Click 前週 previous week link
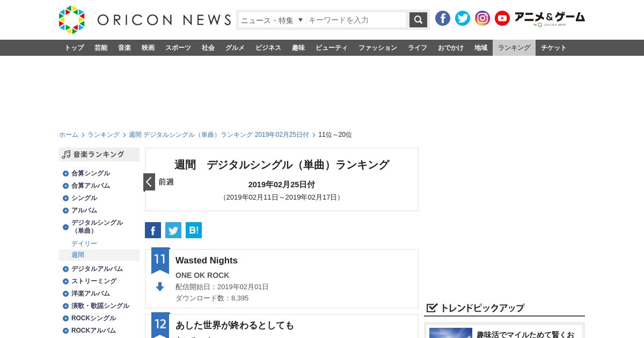Screen dimensions: 644x338 (x=166, y=182)
